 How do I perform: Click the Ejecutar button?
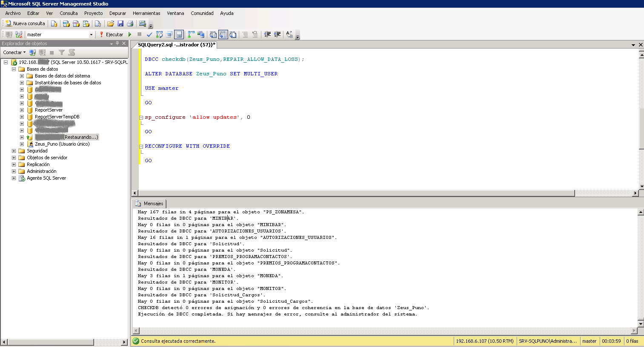[x=112, y=34]
